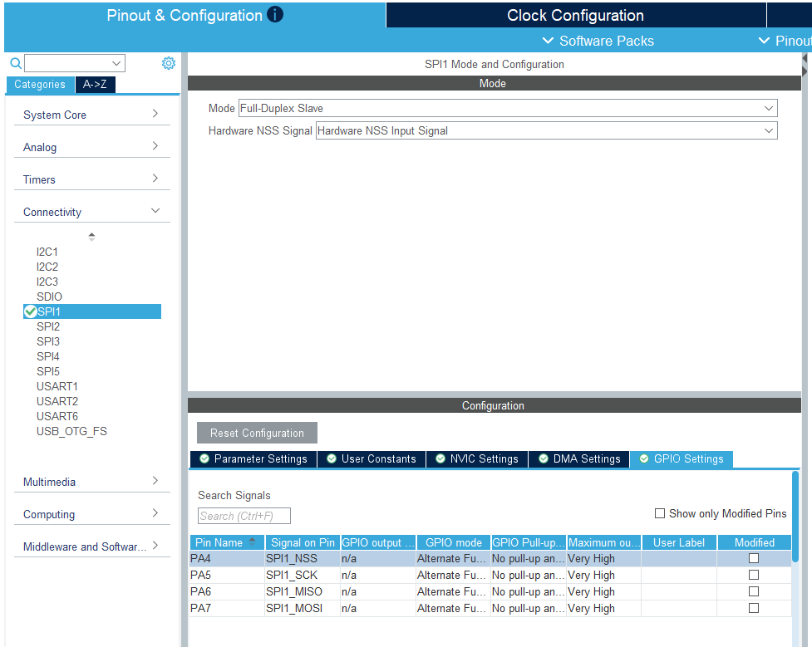
Task: Open the settings gear icon in categories panel
Action: (x=169, y=63)
